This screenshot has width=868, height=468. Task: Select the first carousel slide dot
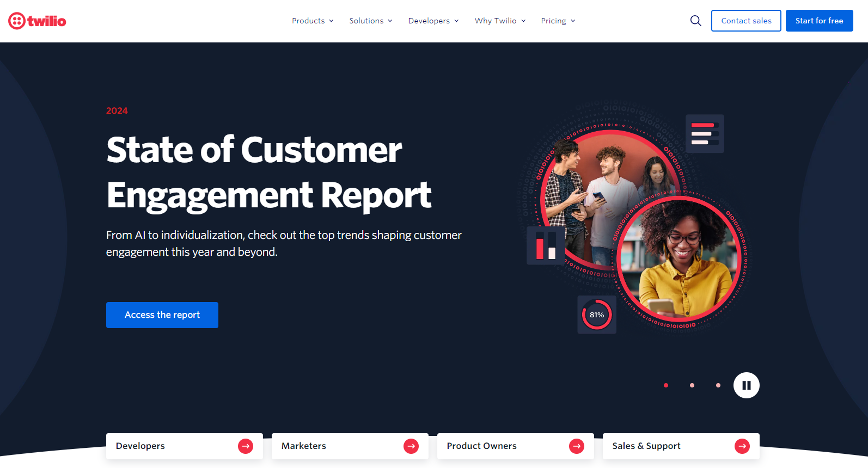(x=666, y=385)
